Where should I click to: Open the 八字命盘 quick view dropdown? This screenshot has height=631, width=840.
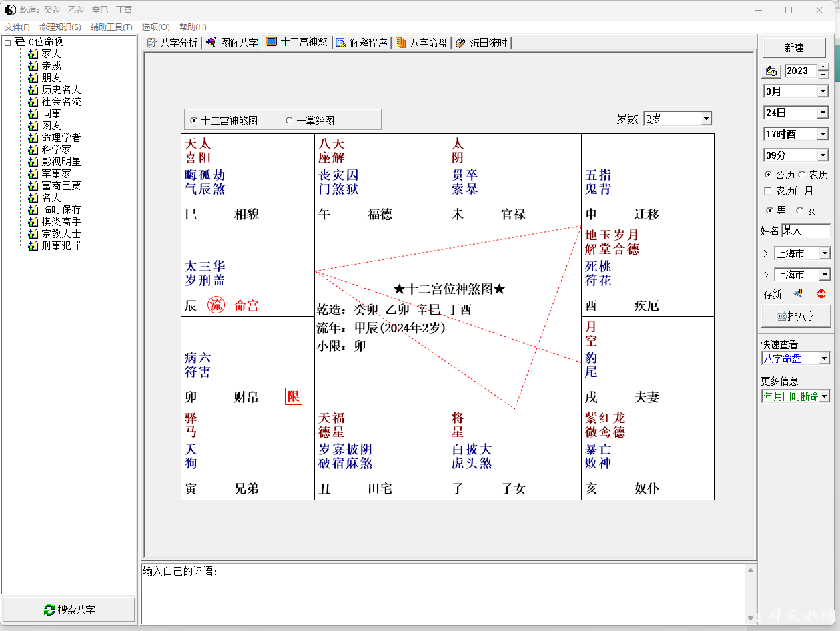point(823,358)
